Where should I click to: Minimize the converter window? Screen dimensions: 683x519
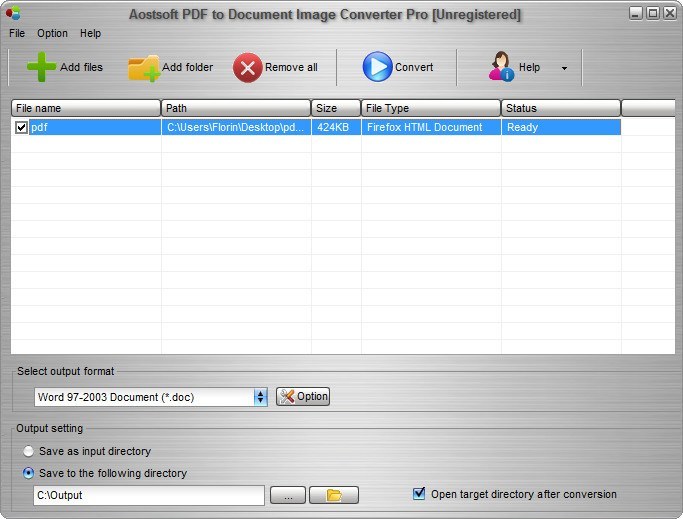[636, 13]
